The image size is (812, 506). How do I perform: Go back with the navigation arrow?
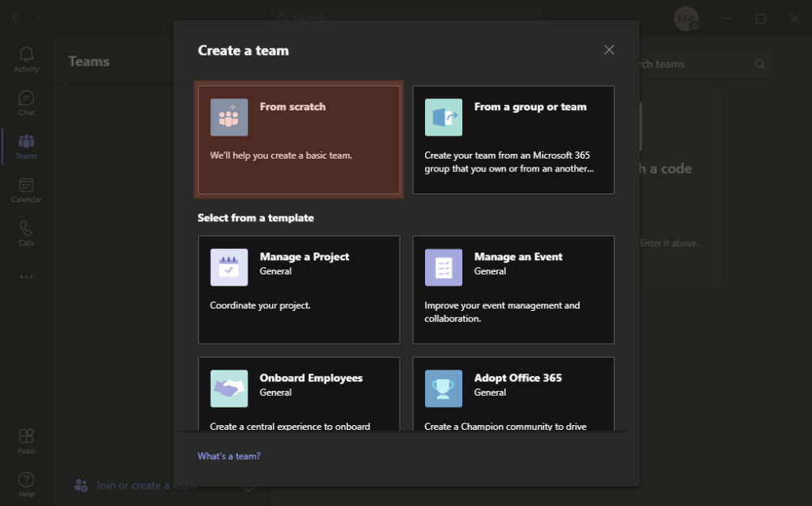coord(16,19)
